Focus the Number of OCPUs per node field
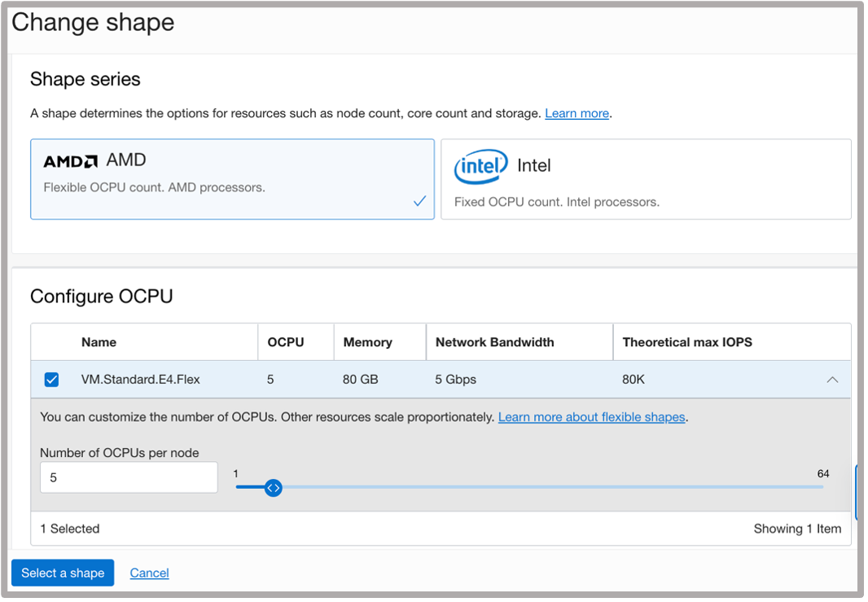This screenshot has width=868, height=602. click(129, 477)
